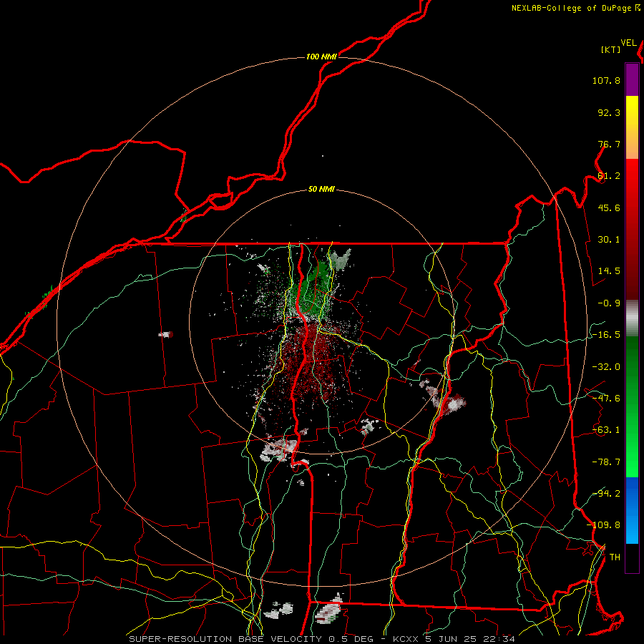Click the -78.7 scale value
The height and width of the screenshot is (644, 644).
click(x=606, y=462)
